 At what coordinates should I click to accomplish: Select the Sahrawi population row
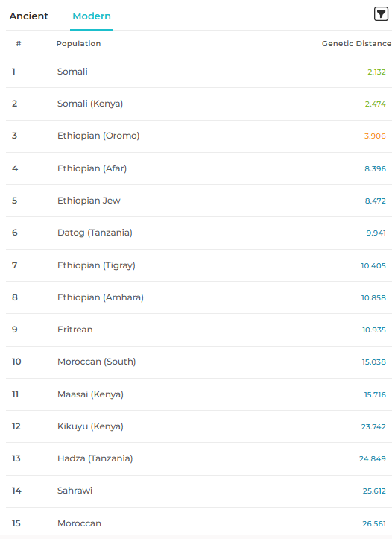click(199, 491)
